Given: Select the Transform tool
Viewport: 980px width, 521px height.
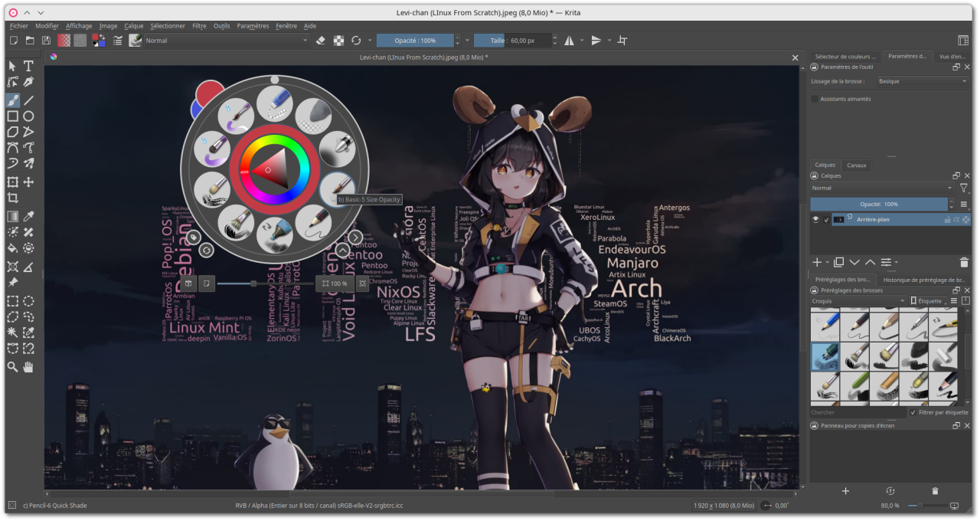Looking at the screenshot, I should (12, 182).
